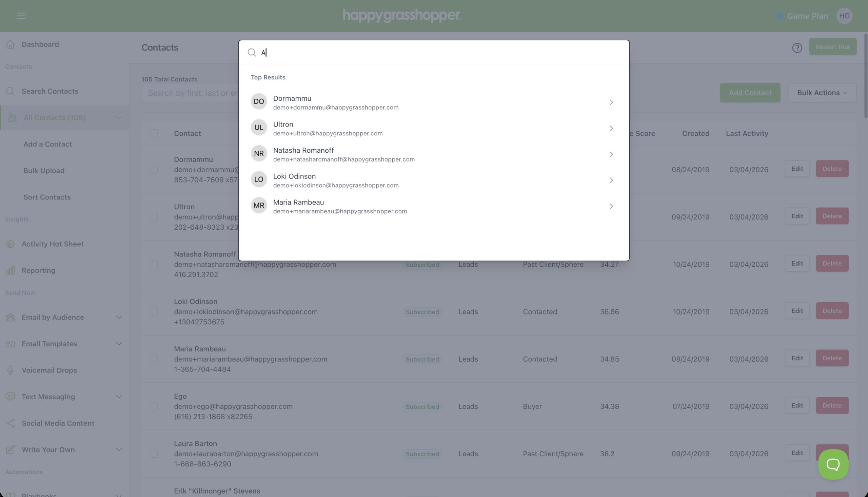The height and width of the screenshot is (497, 868).
Task: Open the green chat support widget
Action: 833,464
